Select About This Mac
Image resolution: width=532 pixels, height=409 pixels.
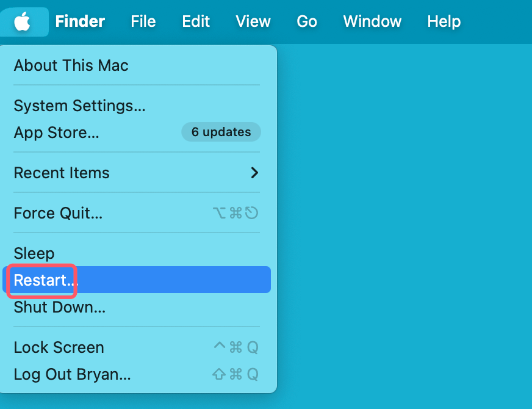[70, 65]
